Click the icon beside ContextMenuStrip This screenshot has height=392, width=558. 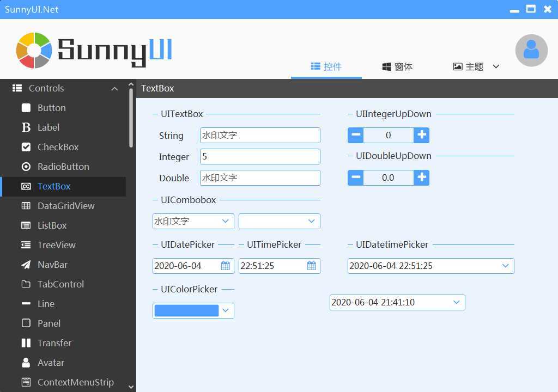26,382
